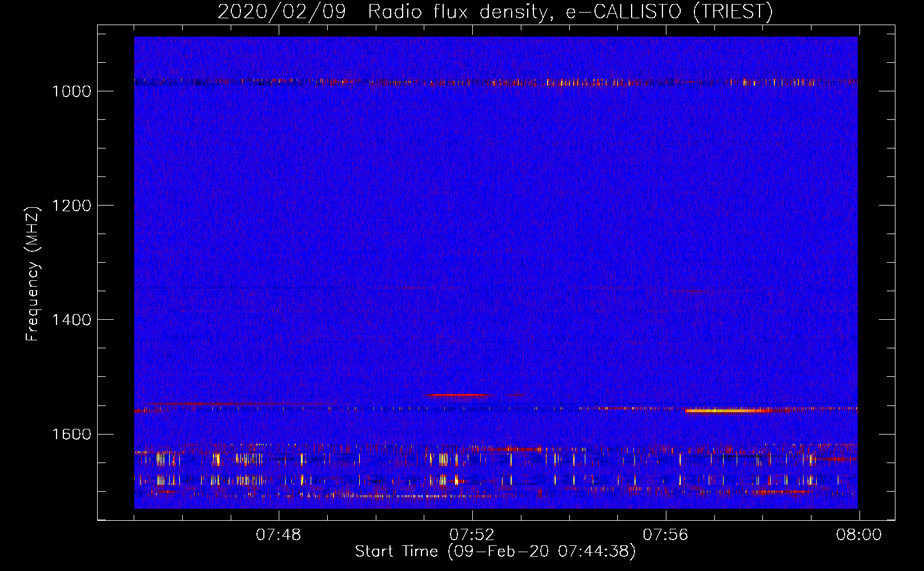Click the '1200' frequency axis label
Viewport: 924px width, 571px height.
71,206
